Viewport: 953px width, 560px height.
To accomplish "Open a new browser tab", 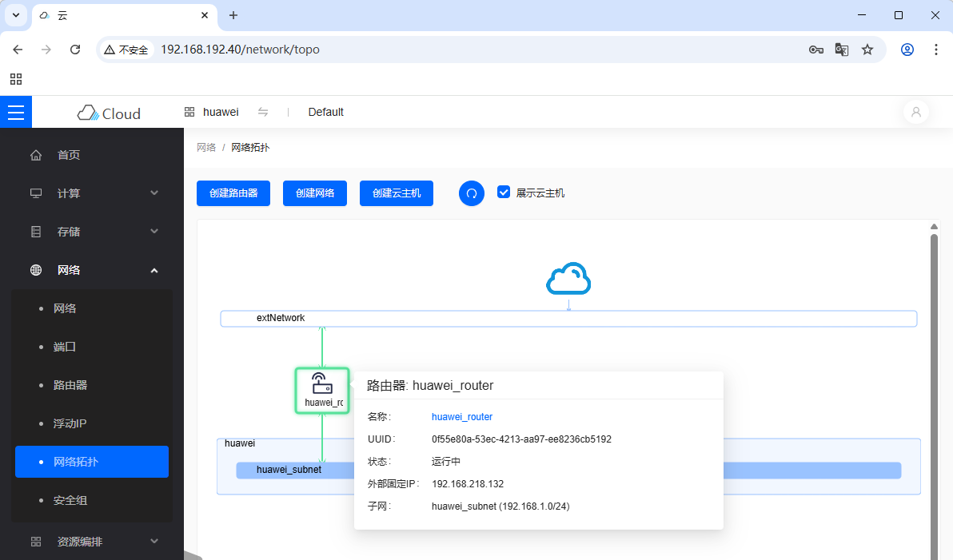I will (233, 15).
